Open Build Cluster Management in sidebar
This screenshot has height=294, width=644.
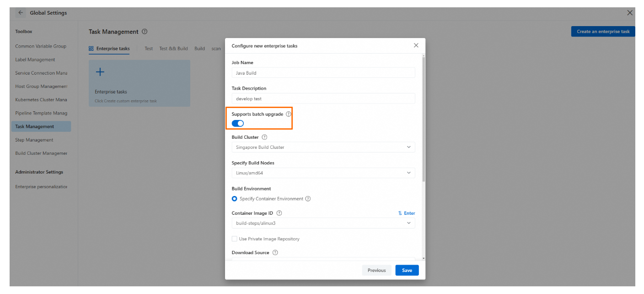(x=41, y=153)
